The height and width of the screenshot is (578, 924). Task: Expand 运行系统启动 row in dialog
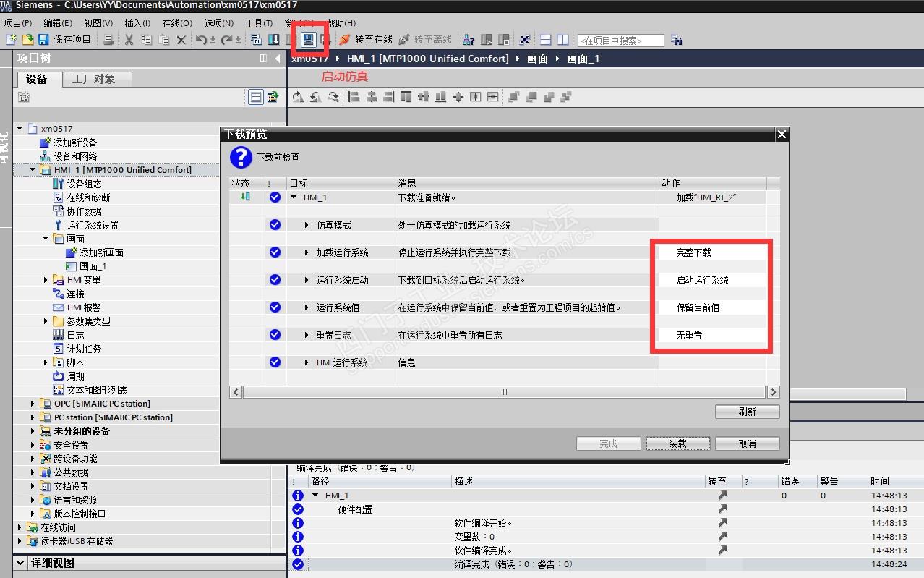[x=307, y=280]
